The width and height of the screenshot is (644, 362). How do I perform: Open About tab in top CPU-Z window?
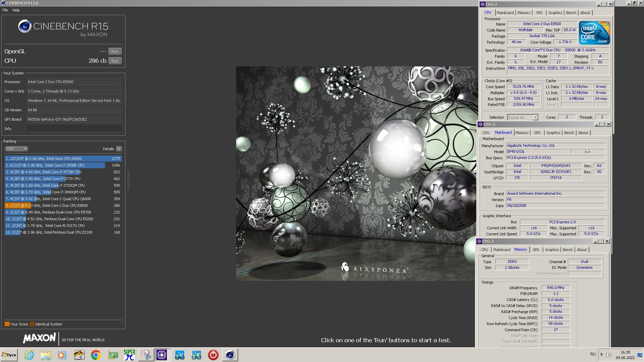point(585,13)
